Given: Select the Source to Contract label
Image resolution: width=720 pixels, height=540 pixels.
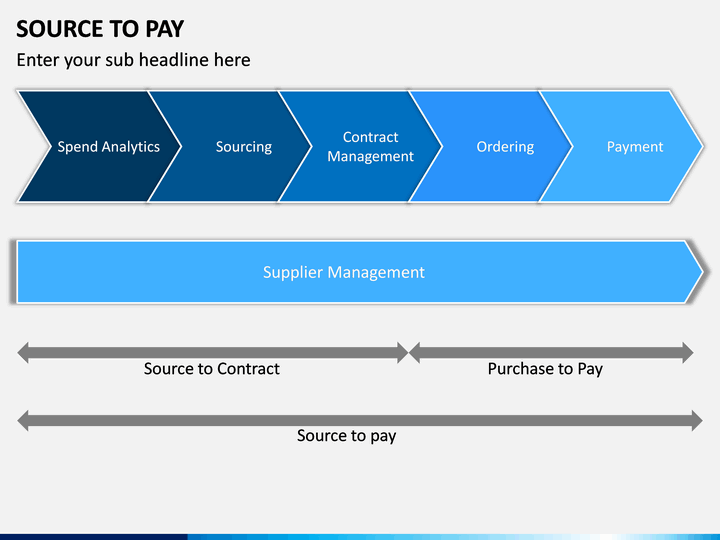Looking at the screenshot, I should (212, 369).
